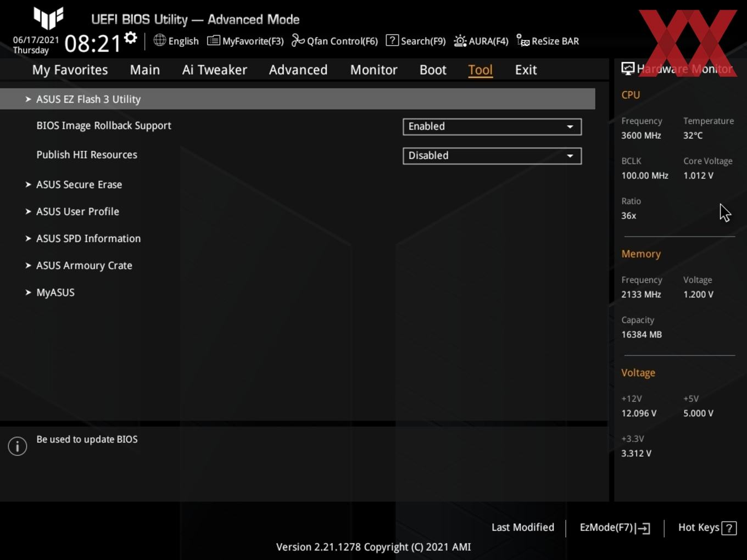This screenshot has width=747, height=560.
Task: Click the Hot Keys question mark icon
Action: tap(729, 528)
